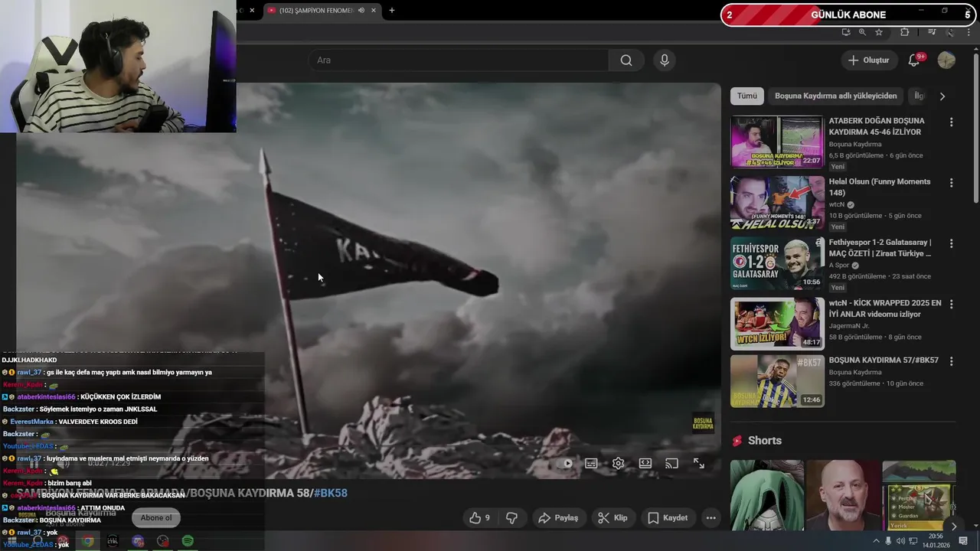Show hidden system tray icons
Screen dimensions: 980x551
(x=877, y=541)
